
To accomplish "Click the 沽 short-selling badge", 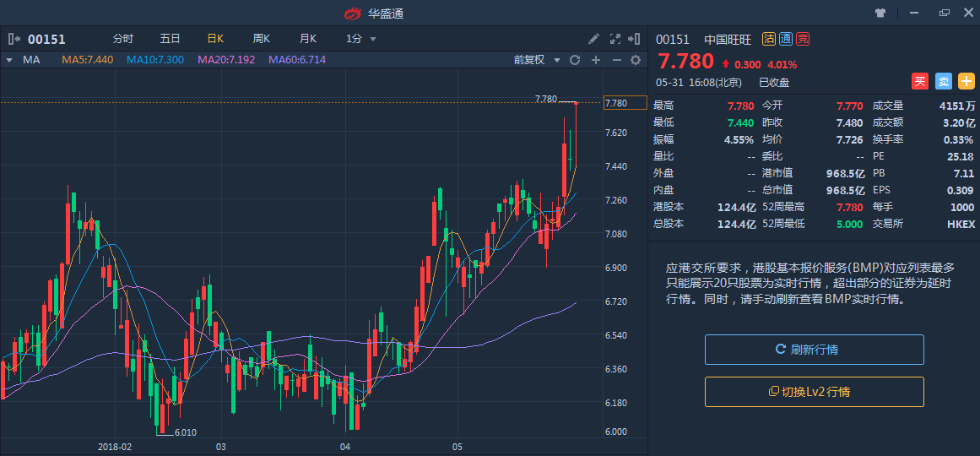I will tap(769, 40).
